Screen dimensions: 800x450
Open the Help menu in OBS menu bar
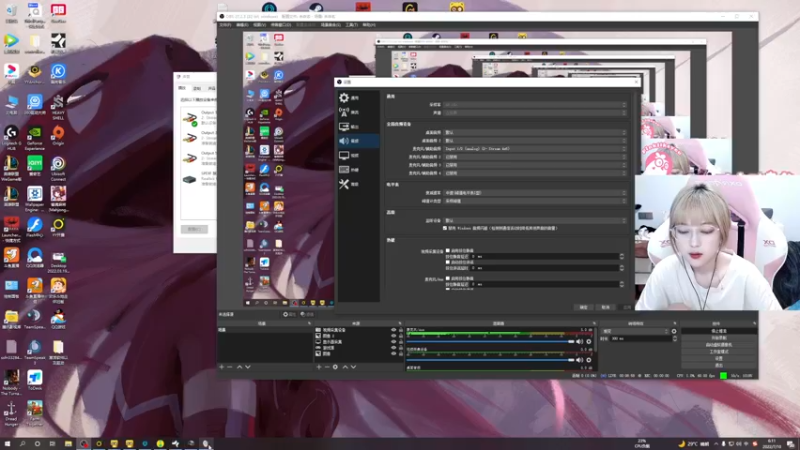[368, 24]
